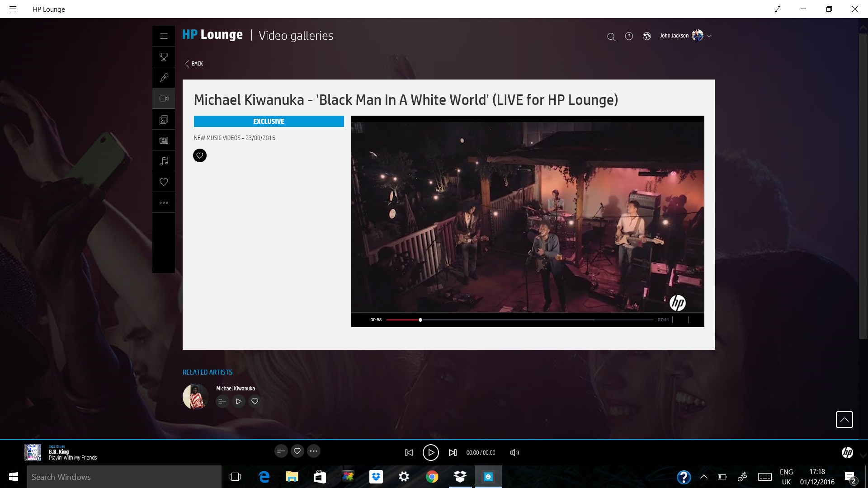Viewport: 868px width, 488px height.
Task: Open favourites heart in sidebar
Action: (x=164, y=182)
